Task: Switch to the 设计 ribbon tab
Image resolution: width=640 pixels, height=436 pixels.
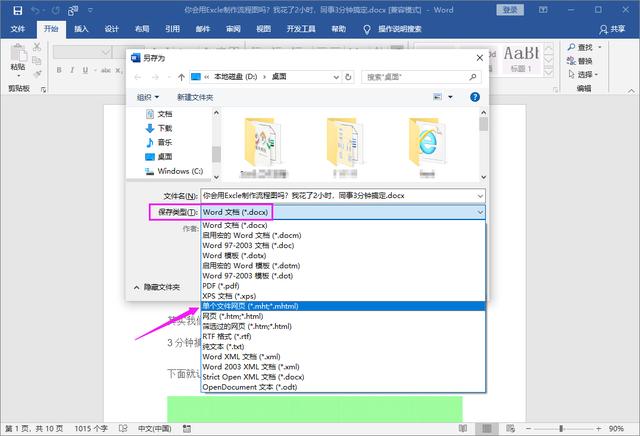Action: [x=111, y=29]
